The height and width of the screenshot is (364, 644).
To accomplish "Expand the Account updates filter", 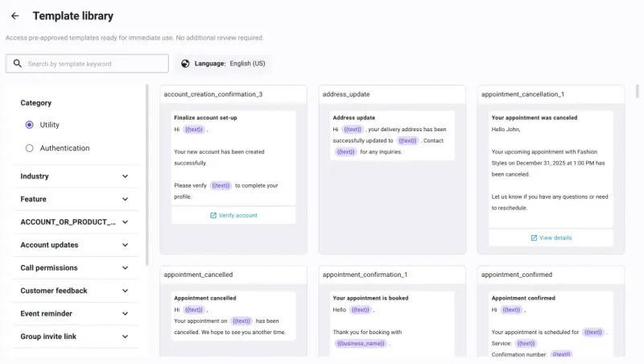I will pos(75,245).
